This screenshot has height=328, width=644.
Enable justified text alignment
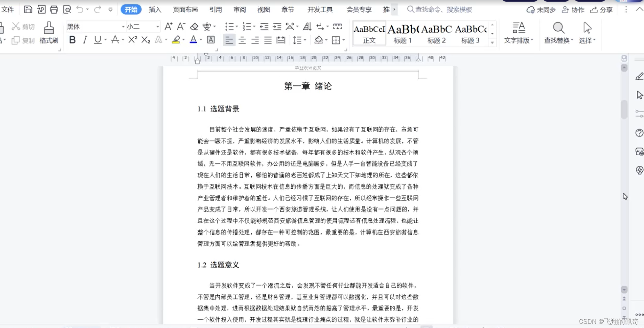(268, 40)
